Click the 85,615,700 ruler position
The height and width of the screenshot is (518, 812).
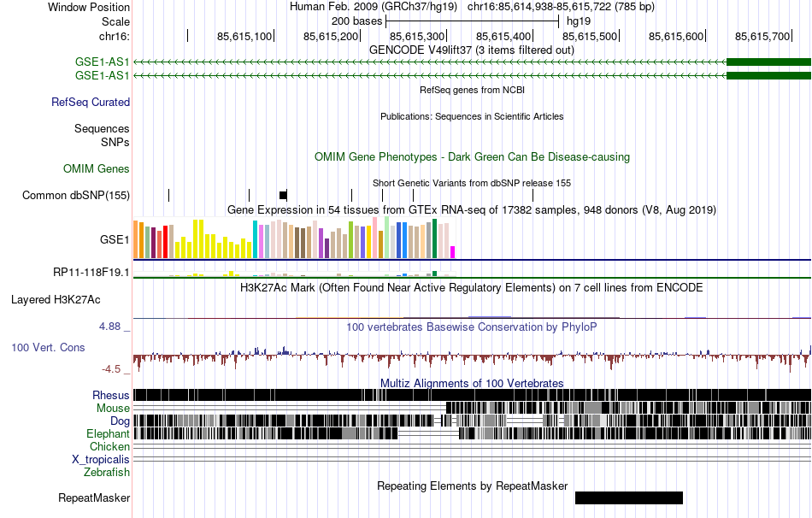coord(762,36)
